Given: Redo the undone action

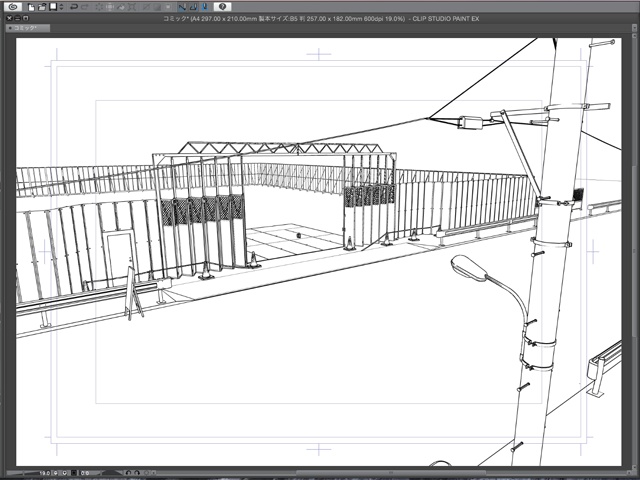Looking at the screenshot, I should (x=84, y=7).
